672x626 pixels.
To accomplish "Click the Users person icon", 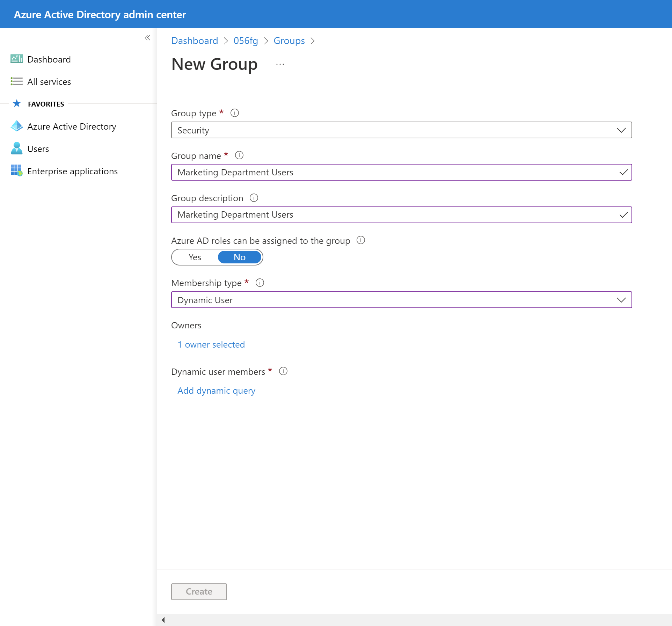I will point(16,148).
